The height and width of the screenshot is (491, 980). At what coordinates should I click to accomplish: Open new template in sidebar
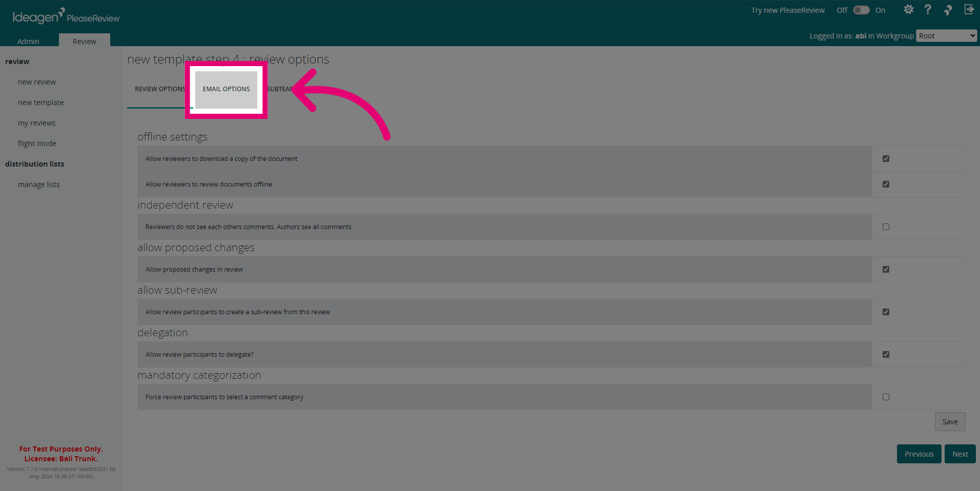coord(41,103)
